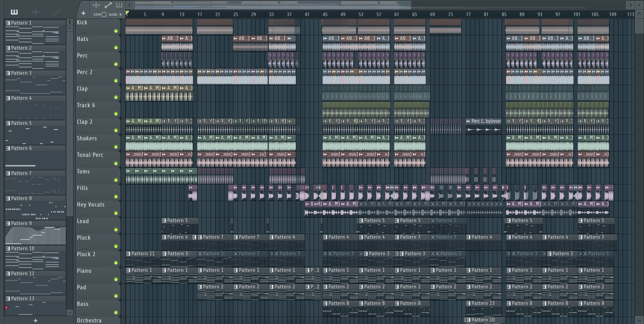Show automation clips in the playlist header

[x=108, y=5]
